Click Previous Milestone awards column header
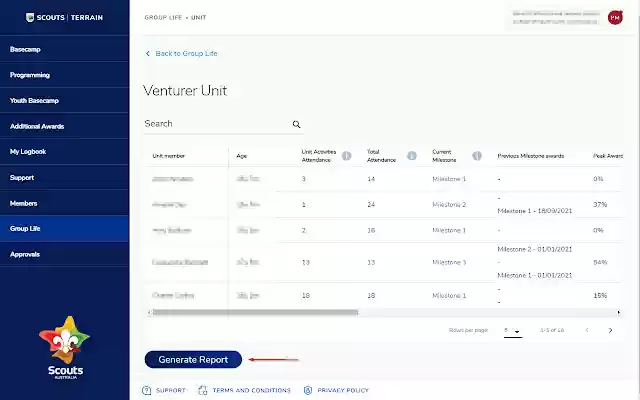Image resolution: width=640 pixels, height=400 pixels. point(530,156)
